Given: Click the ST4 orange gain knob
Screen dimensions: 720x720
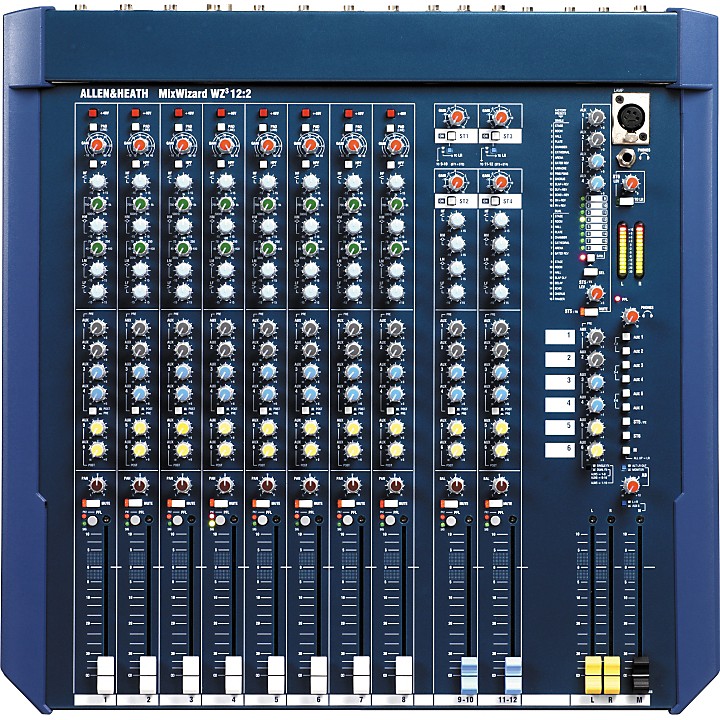Looking at the screenshot, I should [x=501, y=183].
